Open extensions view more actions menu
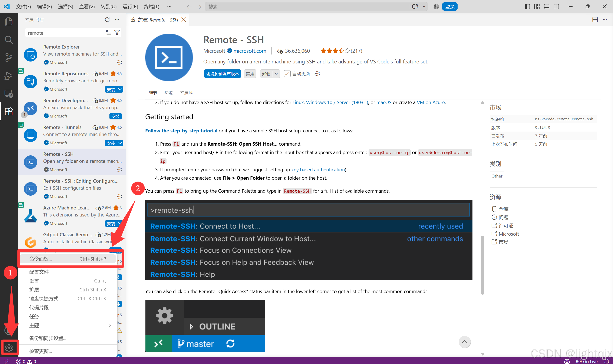Viewport: 613px width, 364px height. pyautogui.click(x=117, y=20)
